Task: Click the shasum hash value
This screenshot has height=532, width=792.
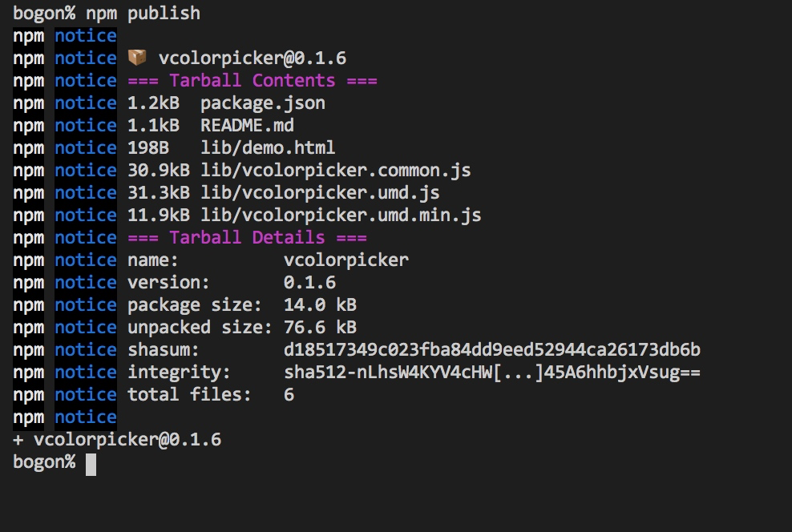Action: coord(492,350)
